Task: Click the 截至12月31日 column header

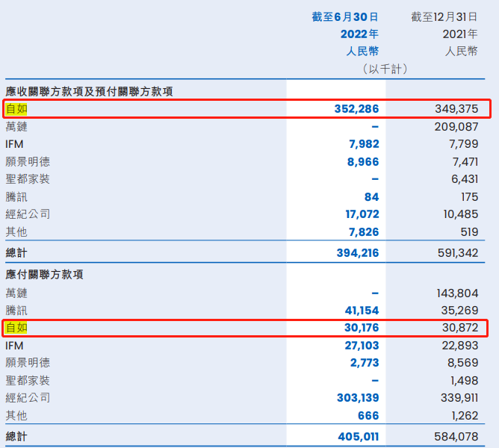Action: (x=444, y=16)
